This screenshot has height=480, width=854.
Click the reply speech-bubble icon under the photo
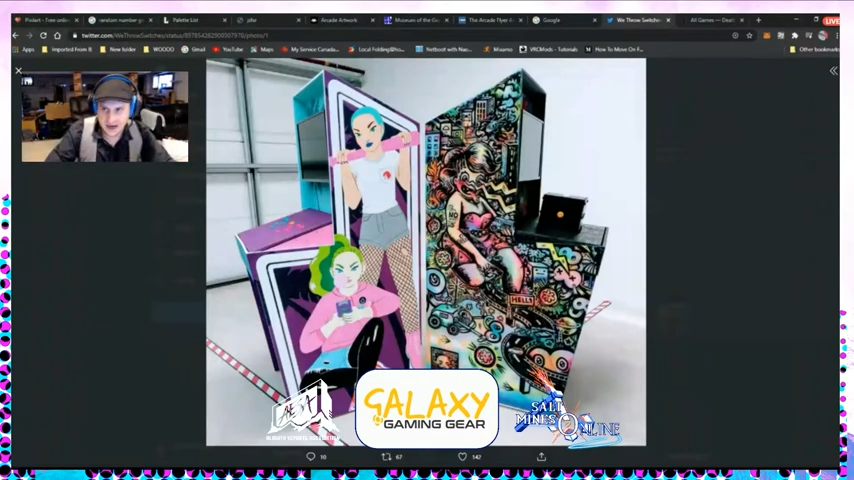(310, 457)
